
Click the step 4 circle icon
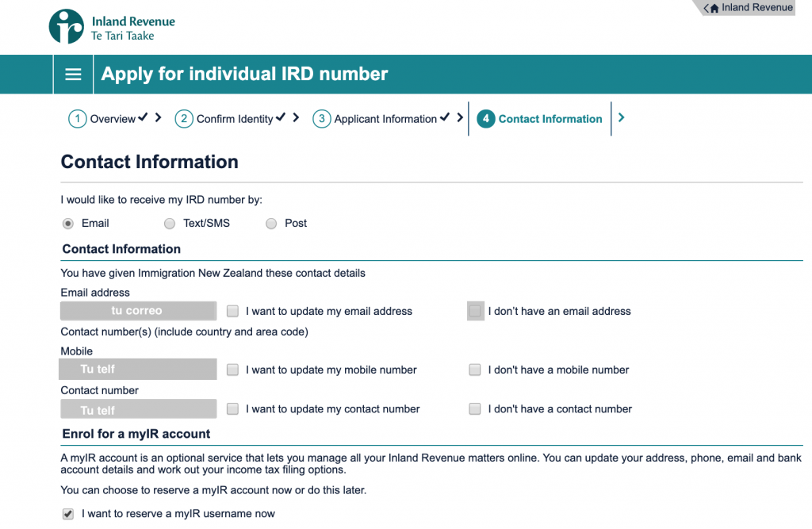coord(485,119)
